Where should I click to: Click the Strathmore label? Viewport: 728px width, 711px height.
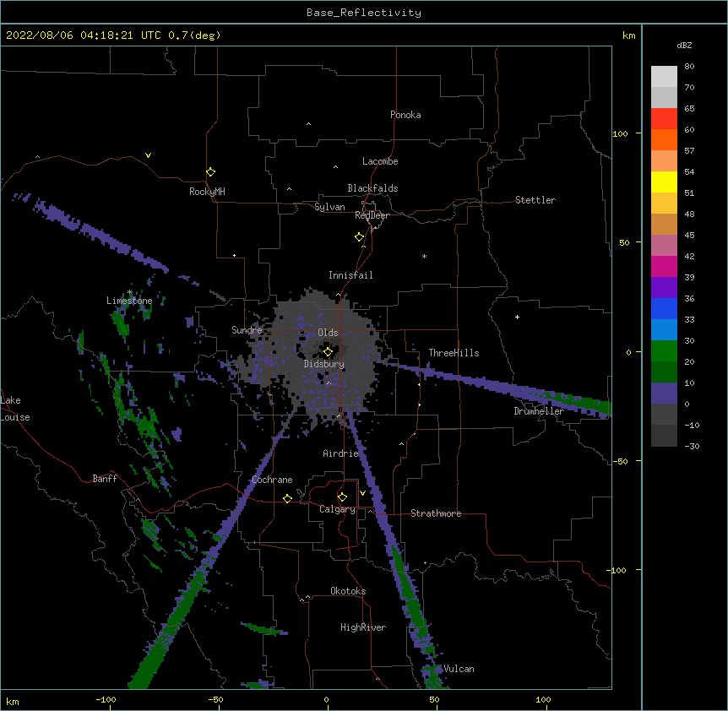point(436,513)
